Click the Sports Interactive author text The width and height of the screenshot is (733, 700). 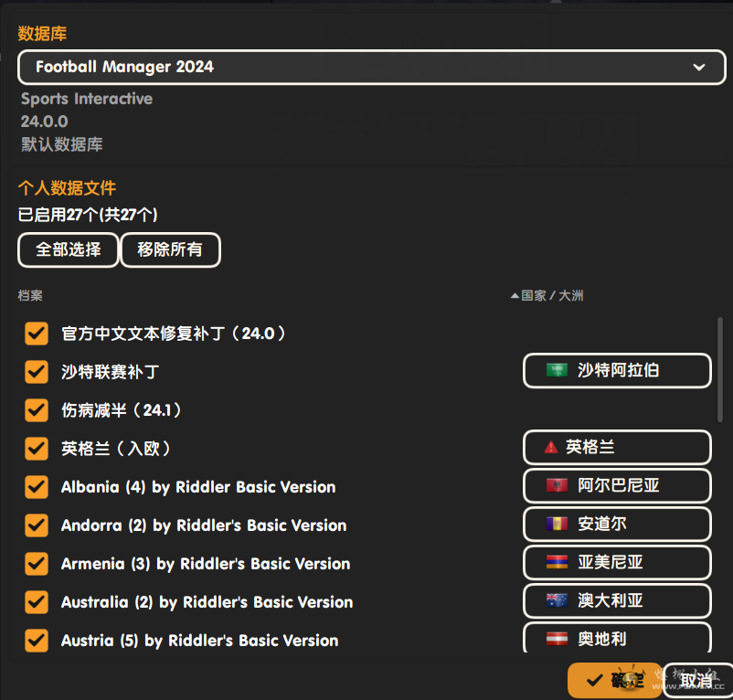[87, 99]
